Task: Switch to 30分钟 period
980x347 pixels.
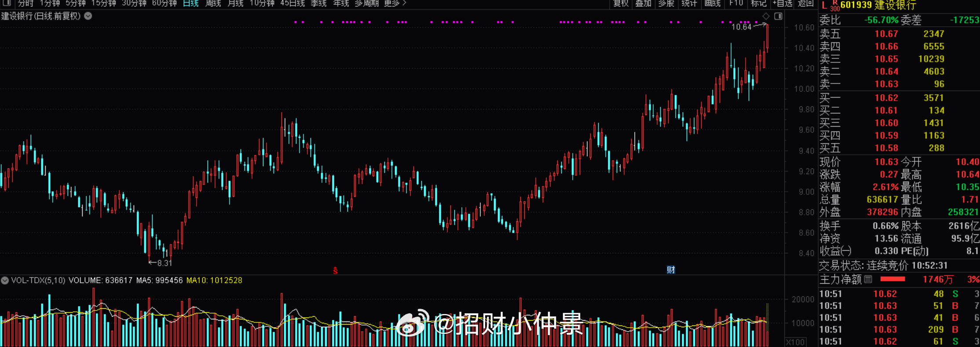Action: click(x=134, y=4)
